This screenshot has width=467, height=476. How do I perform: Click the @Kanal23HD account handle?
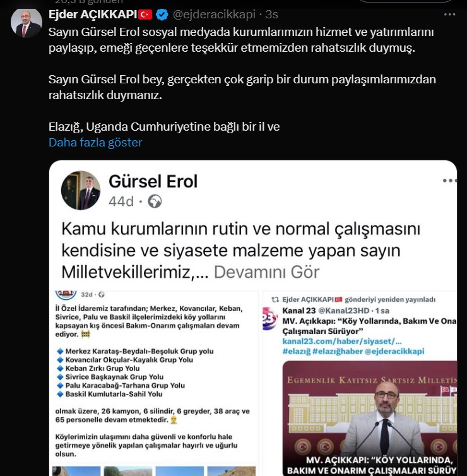343,311
